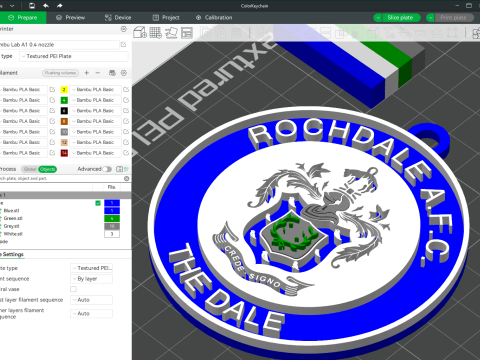
Task: Open the Textured PEI Plate type dropdown
Action: 73,56
